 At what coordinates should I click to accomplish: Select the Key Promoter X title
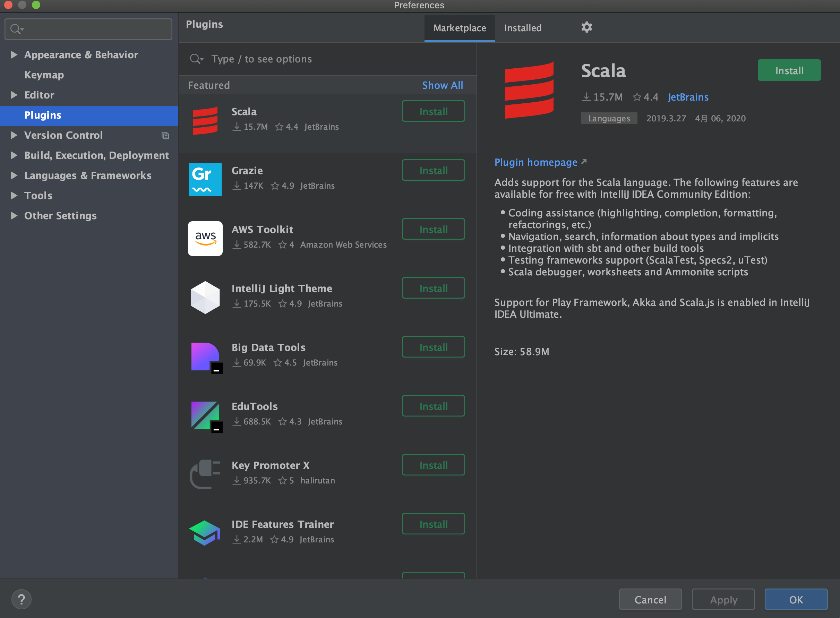(270, 465)
